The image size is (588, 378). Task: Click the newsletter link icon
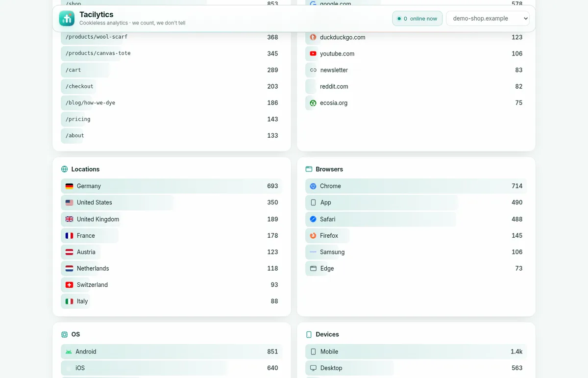click(313, 70)
